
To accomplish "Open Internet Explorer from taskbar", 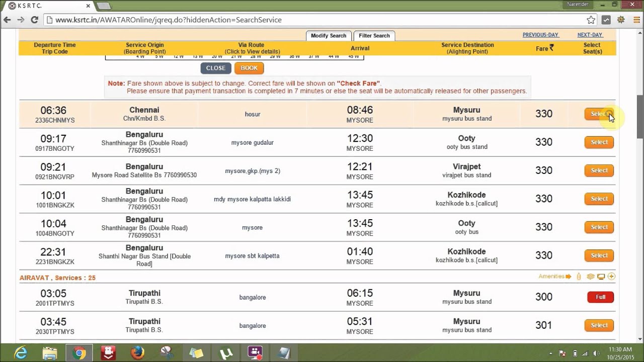I will 21,353.
